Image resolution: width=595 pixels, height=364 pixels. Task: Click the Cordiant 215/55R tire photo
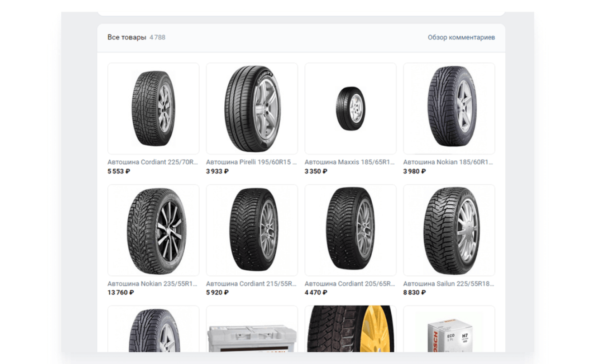point(252,230)
